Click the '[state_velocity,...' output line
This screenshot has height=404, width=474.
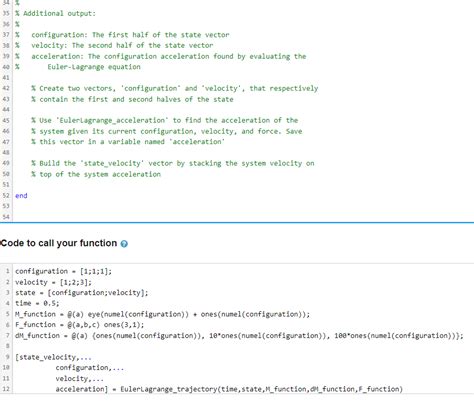[53, 357]
